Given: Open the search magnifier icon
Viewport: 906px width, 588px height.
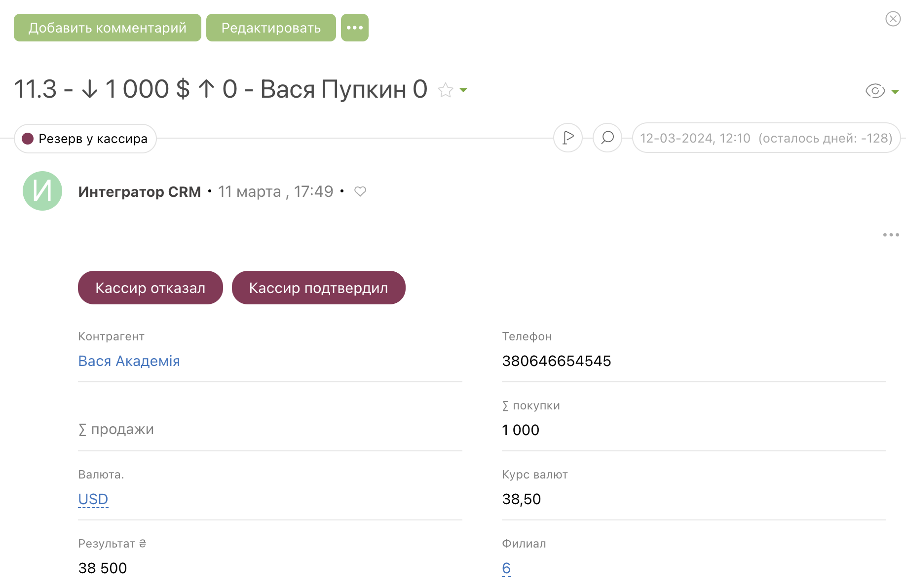Looking at the screenshot, I should point(607,138).
